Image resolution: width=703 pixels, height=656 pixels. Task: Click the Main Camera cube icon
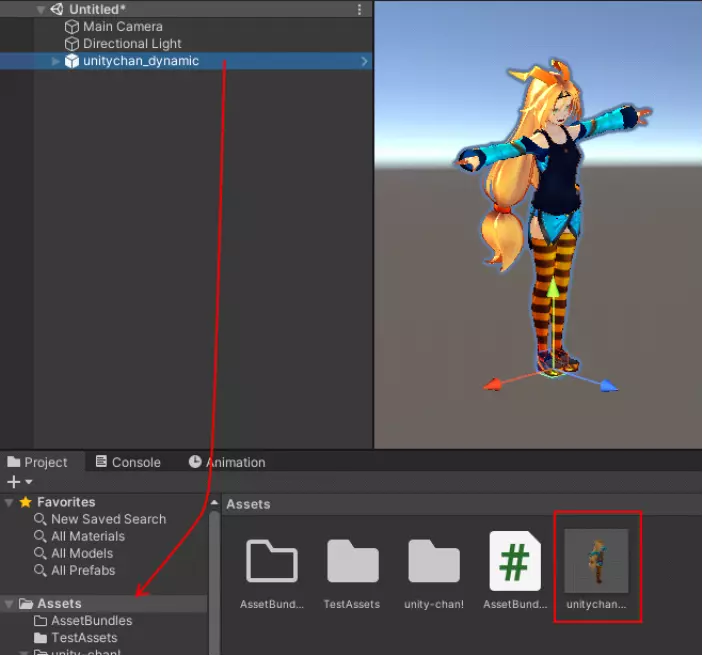pyautogui.click(x=72, y=26)
